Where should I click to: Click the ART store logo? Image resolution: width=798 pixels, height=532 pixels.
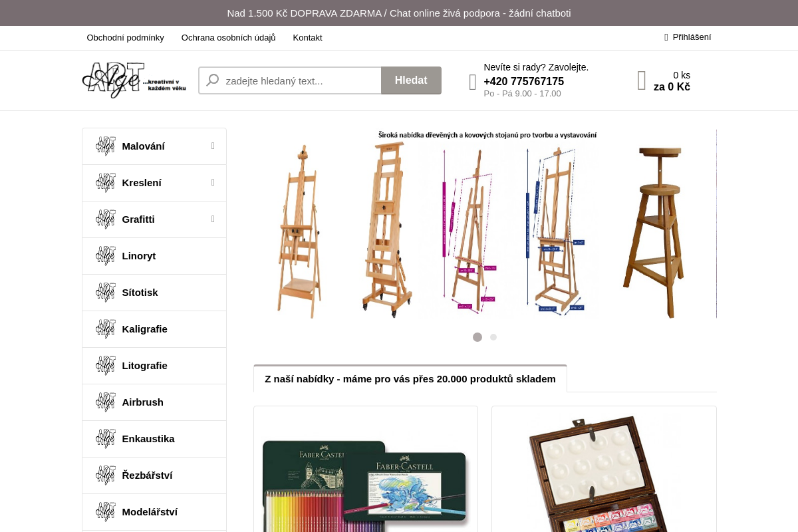(x=134, y=80)
